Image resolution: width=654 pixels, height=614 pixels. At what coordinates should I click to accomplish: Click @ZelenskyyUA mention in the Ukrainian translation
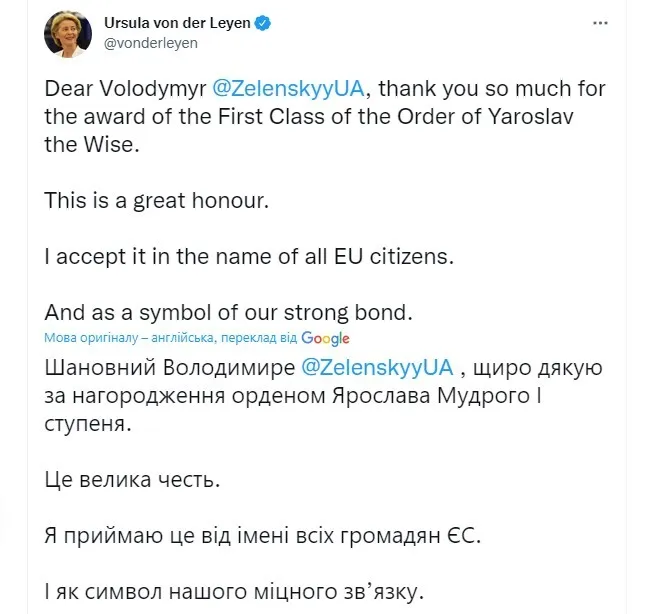pos(377,366)
